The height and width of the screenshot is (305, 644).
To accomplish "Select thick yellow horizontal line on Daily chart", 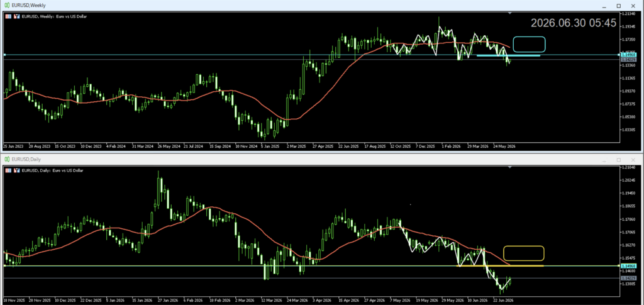I will 500,266.
